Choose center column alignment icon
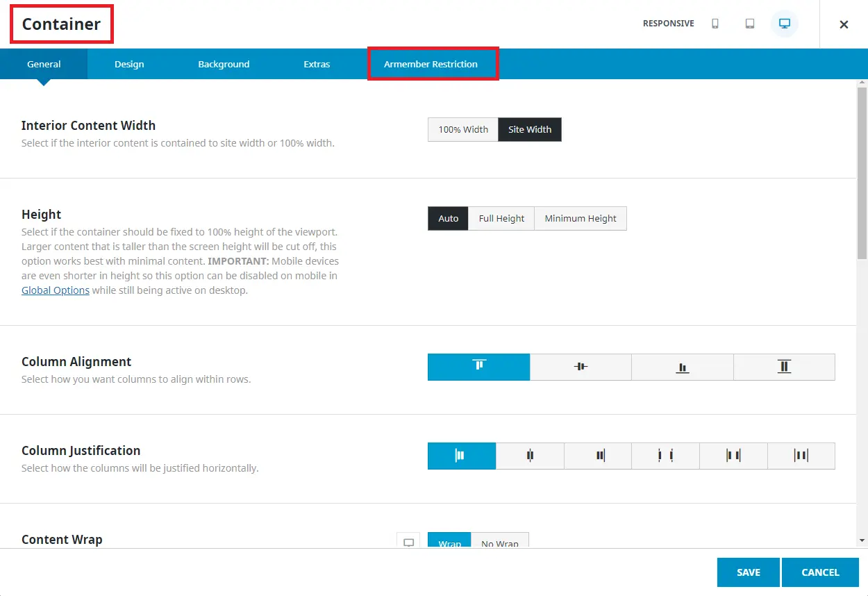 (x=581, y=367)
